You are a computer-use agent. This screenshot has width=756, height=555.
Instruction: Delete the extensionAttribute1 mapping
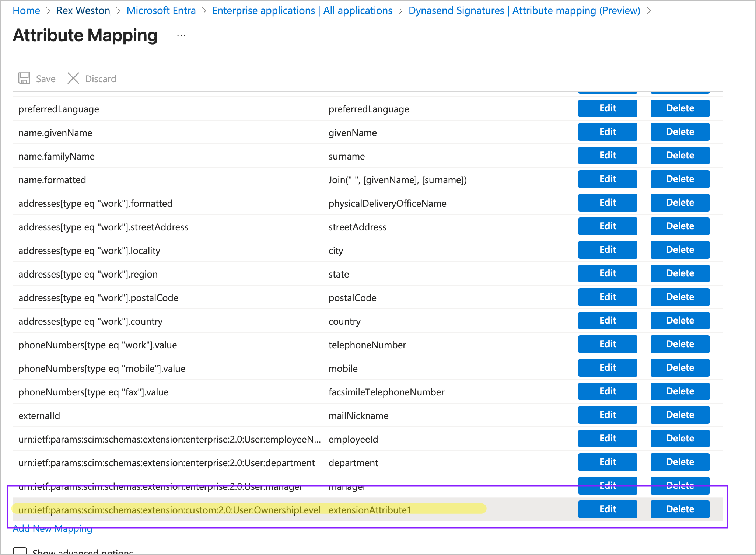coord(680,509)
